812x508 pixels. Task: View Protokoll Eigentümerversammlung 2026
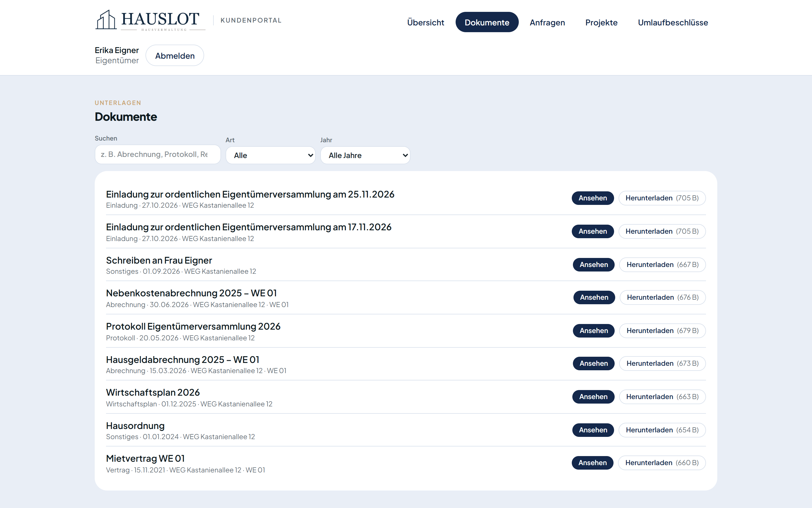[x=593, y=330]
